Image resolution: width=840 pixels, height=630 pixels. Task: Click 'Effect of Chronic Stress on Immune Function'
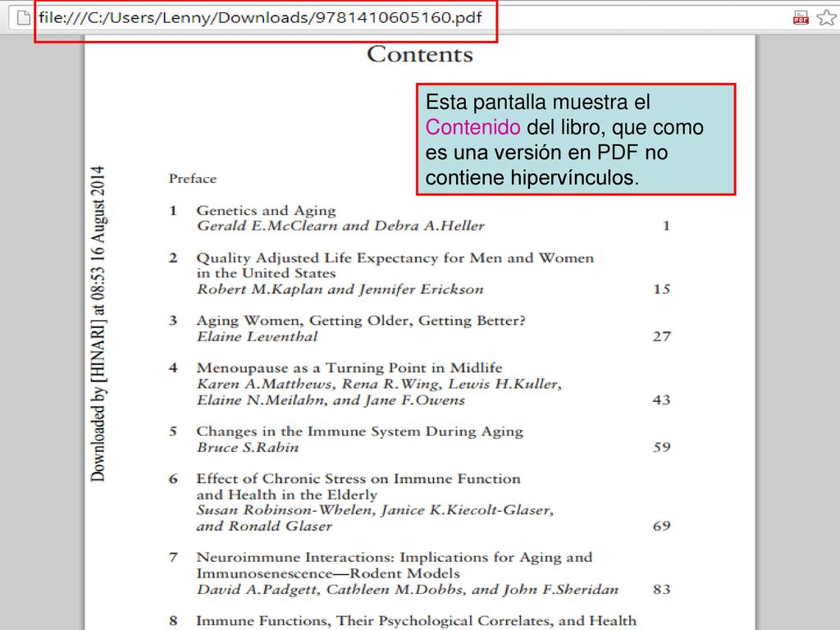358,479
